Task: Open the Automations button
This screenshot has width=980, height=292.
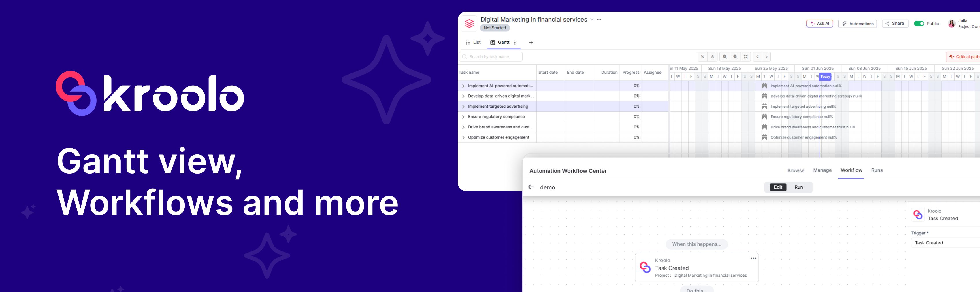Action: point(857,24)
